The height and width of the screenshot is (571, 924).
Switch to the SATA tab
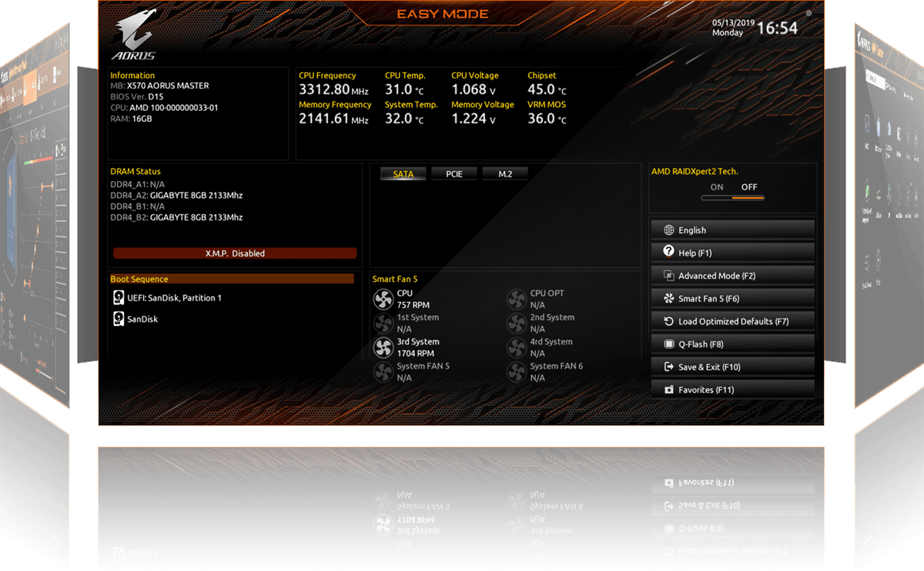pyautogui.click(x=403, y=174)
